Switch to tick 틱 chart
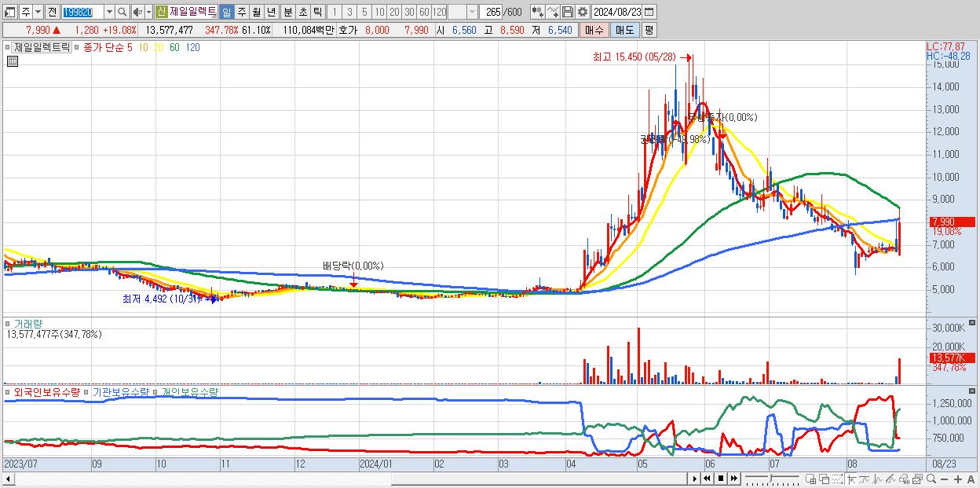Screen dimensions: 980x488 (317, 12)
